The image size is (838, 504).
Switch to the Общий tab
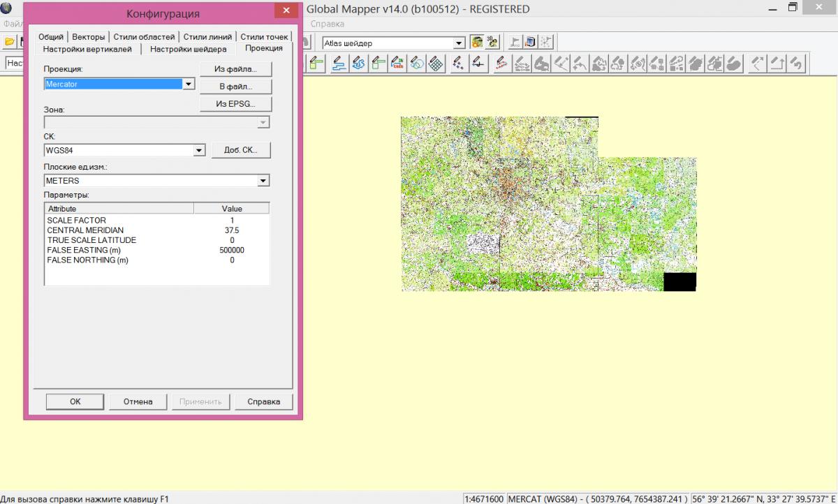coord(51,37)
